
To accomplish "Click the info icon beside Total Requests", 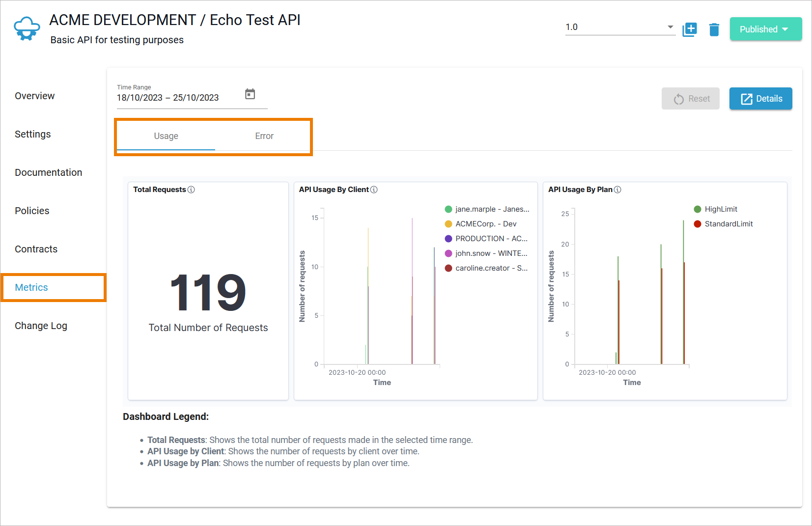I will (192, 190).
